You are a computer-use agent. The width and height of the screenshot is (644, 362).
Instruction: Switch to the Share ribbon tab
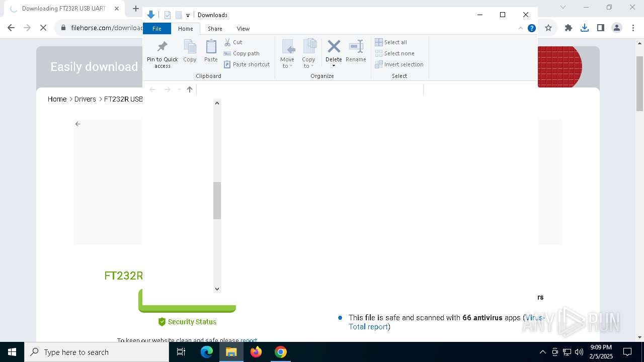(215, 29)
